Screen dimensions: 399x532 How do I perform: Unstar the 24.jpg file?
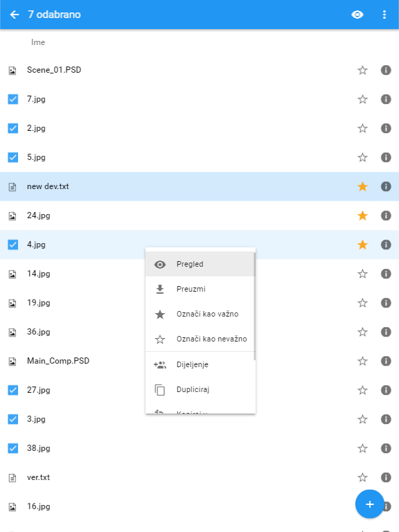pos(362,215)
